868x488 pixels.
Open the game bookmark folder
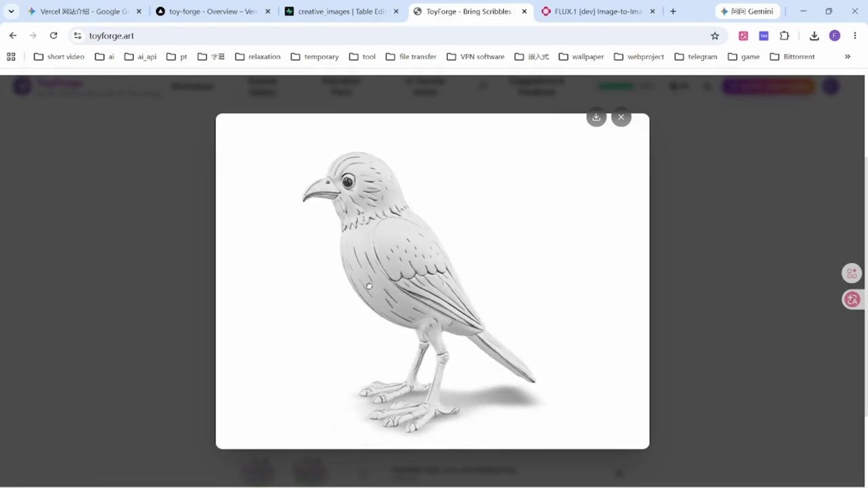point(743,57)
